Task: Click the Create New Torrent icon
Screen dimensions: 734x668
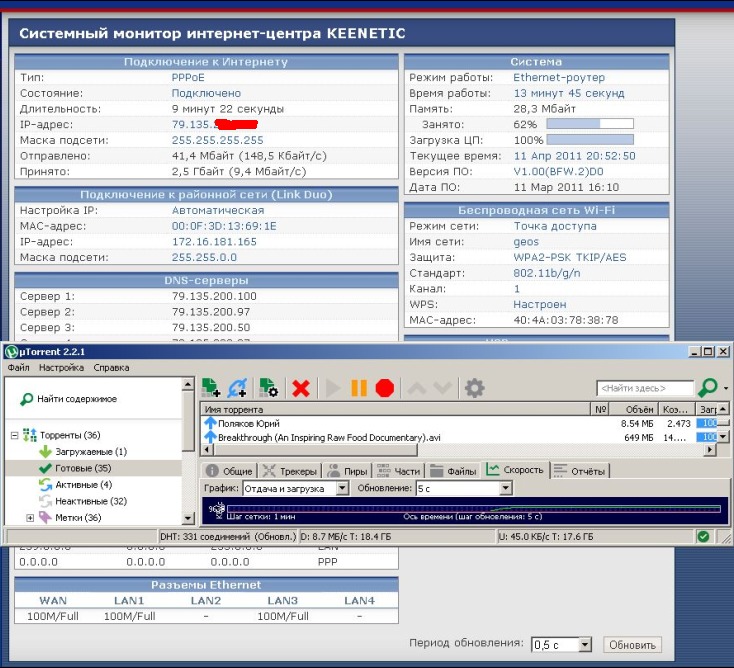Action: tap(269, 388)
